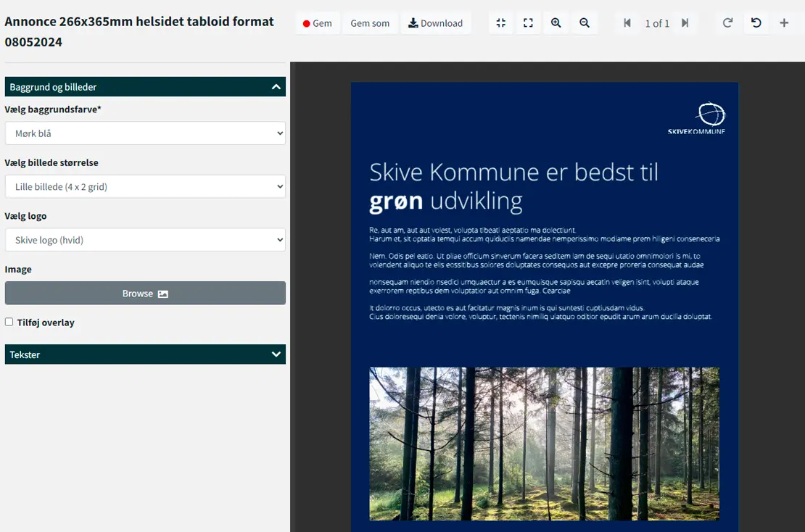Image resolution: width=805 pixels, height=532 pixels.
Task: Open the "Gem som" option
Action: point(370,22)
